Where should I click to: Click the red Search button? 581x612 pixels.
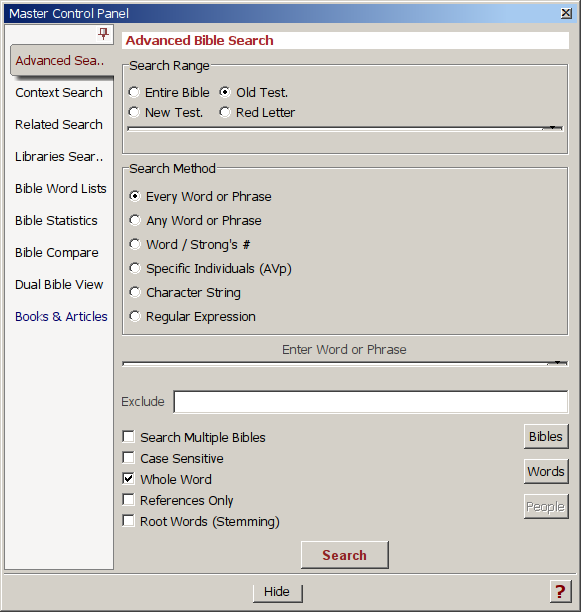click(x=345, y=555)
